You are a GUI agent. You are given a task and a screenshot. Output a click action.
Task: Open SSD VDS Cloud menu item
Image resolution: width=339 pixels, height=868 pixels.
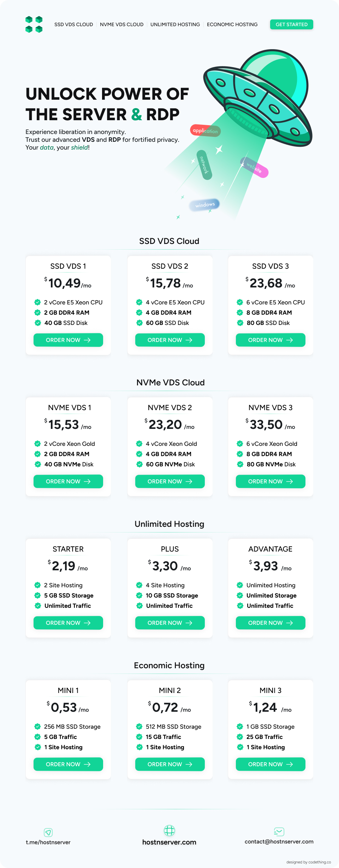[73, 24]
